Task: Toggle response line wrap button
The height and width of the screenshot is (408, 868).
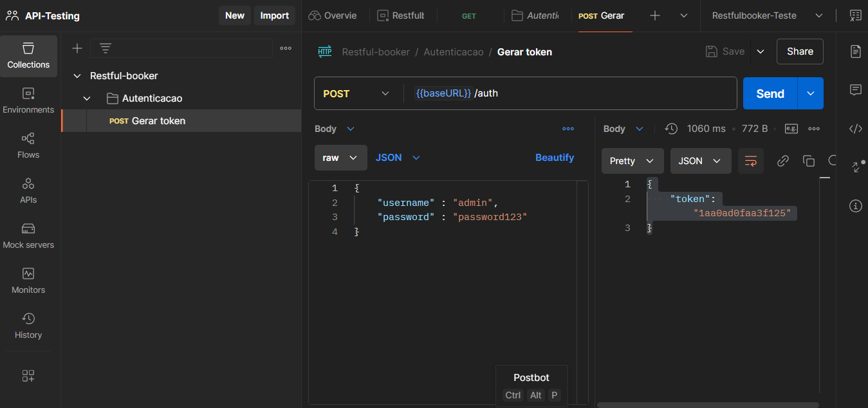Action: point(750,161)
